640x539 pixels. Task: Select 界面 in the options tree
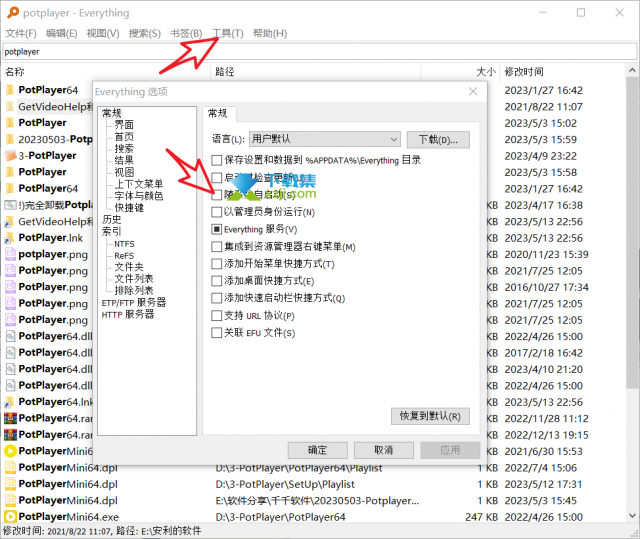(x=124, y=124)
